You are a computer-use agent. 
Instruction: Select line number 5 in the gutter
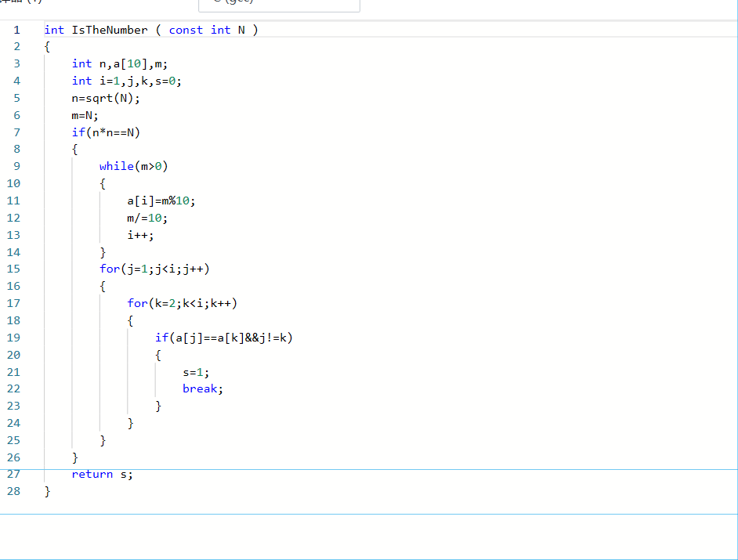coord(17,99)
